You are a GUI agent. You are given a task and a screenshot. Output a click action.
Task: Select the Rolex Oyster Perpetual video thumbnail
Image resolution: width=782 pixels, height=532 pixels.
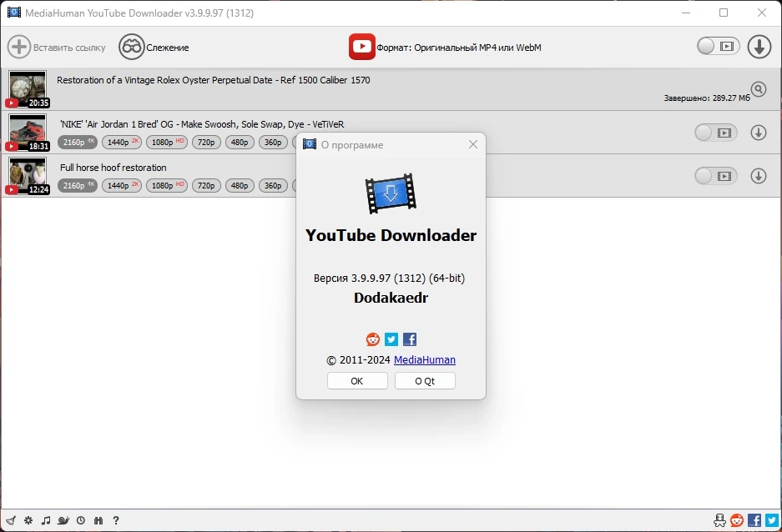[x=28, y=89]
